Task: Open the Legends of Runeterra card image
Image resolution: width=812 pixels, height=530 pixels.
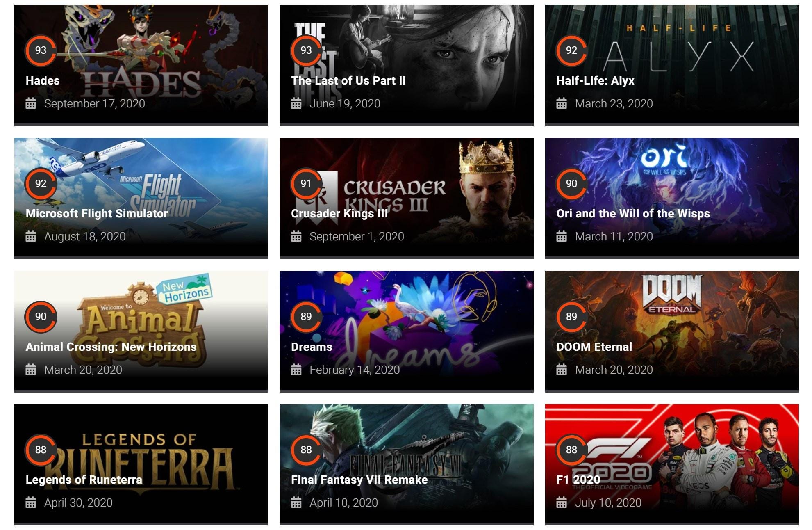Action: 141,464
